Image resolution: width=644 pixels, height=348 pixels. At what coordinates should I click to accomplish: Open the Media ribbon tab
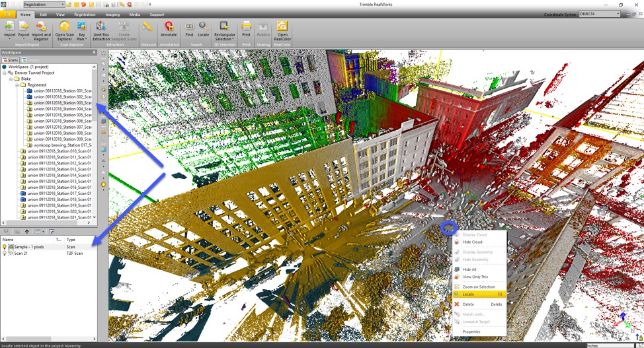[x=135, y=15]
